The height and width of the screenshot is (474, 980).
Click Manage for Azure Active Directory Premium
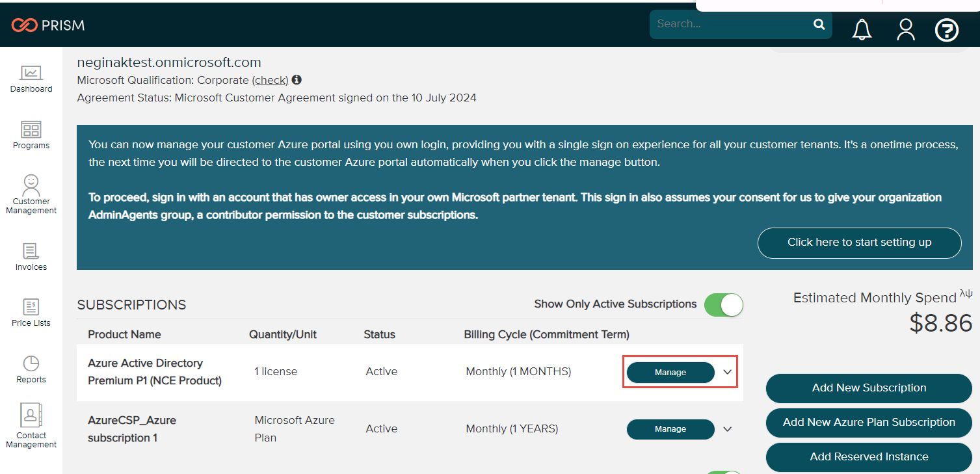click(670, 372)
